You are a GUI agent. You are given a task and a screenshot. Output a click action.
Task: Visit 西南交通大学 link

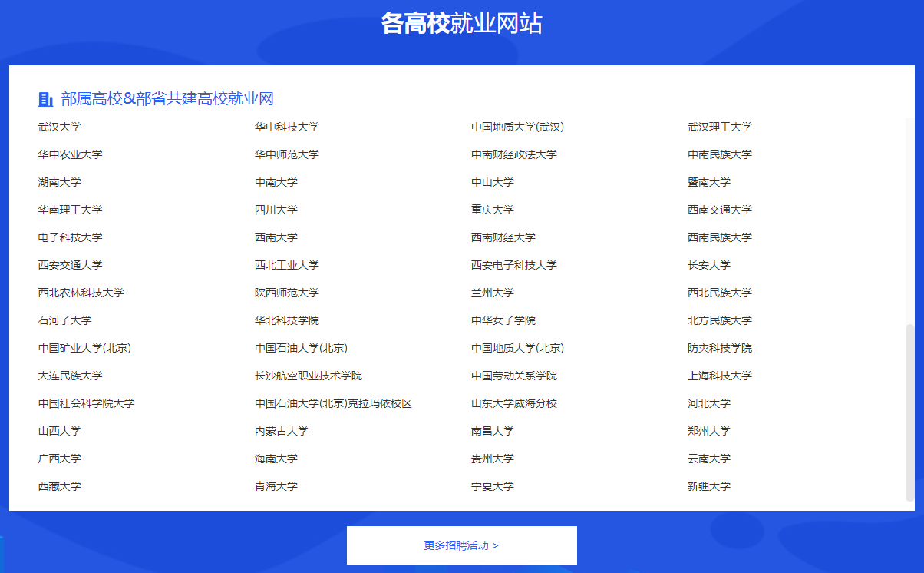pos(720,210)
